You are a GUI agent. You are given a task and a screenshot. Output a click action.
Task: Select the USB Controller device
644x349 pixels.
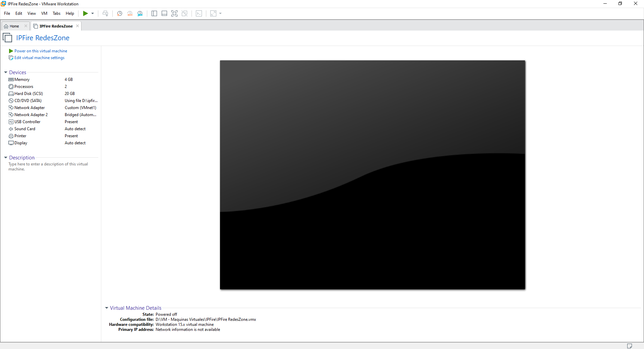pos(53,122)
